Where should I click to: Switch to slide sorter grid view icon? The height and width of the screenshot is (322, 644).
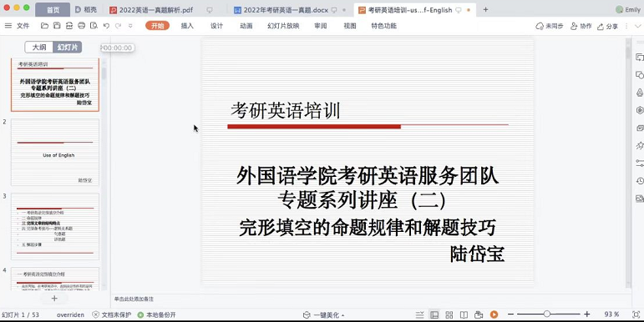[x=449, y=314]
